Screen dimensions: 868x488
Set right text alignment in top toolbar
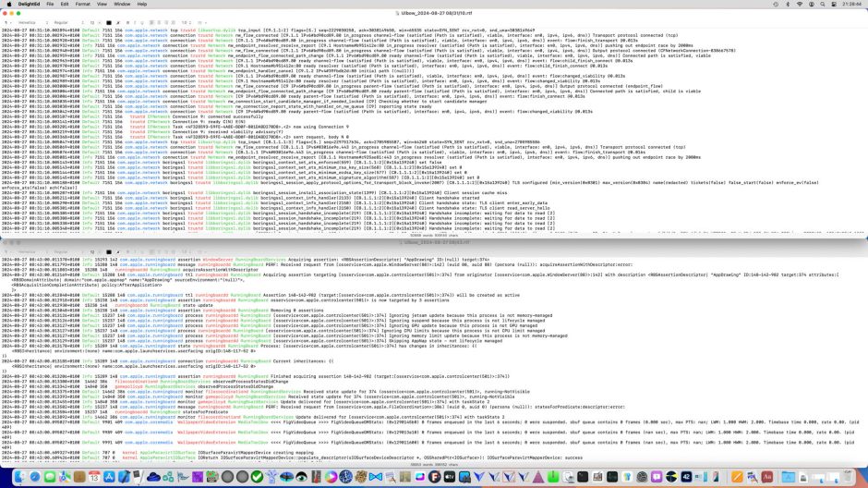166,23
